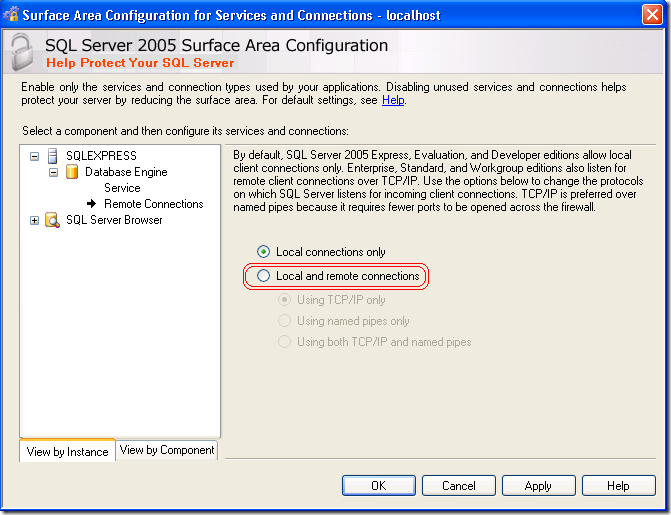Select the Database Engine tree label

tap(126, 172)
